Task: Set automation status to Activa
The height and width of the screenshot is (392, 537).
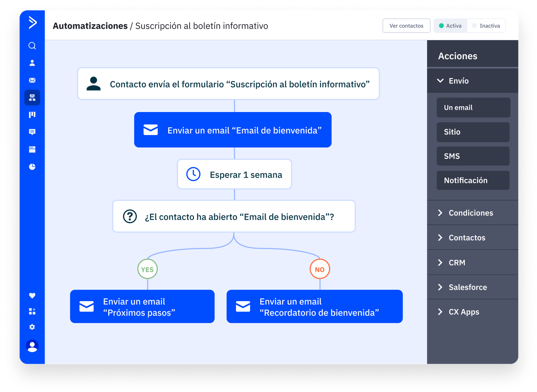Action: click(450, 26)
